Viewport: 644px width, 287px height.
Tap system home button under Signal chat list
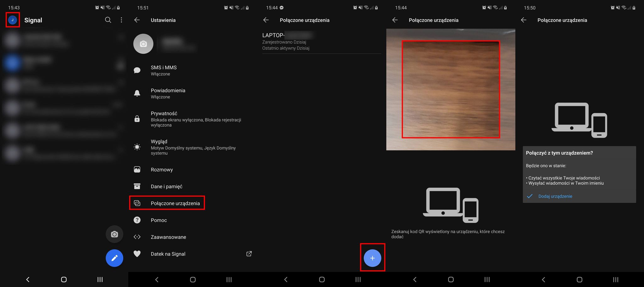[x=64, y=279]
